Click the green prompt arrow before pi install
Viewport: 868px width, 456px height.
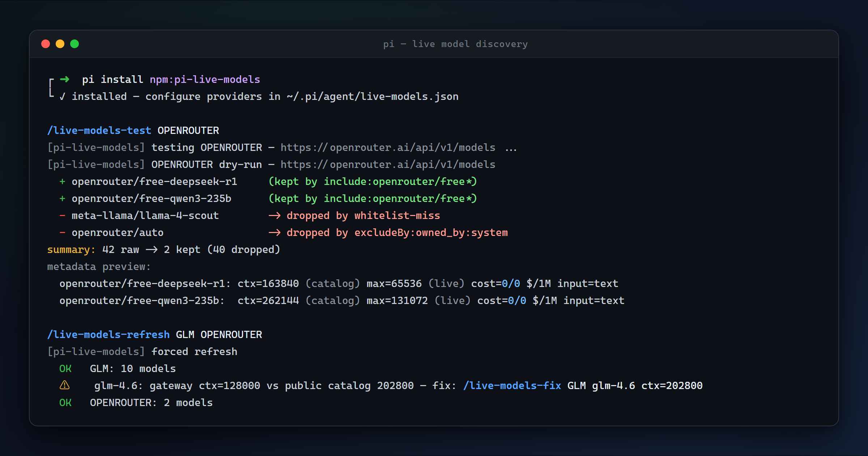64,79
